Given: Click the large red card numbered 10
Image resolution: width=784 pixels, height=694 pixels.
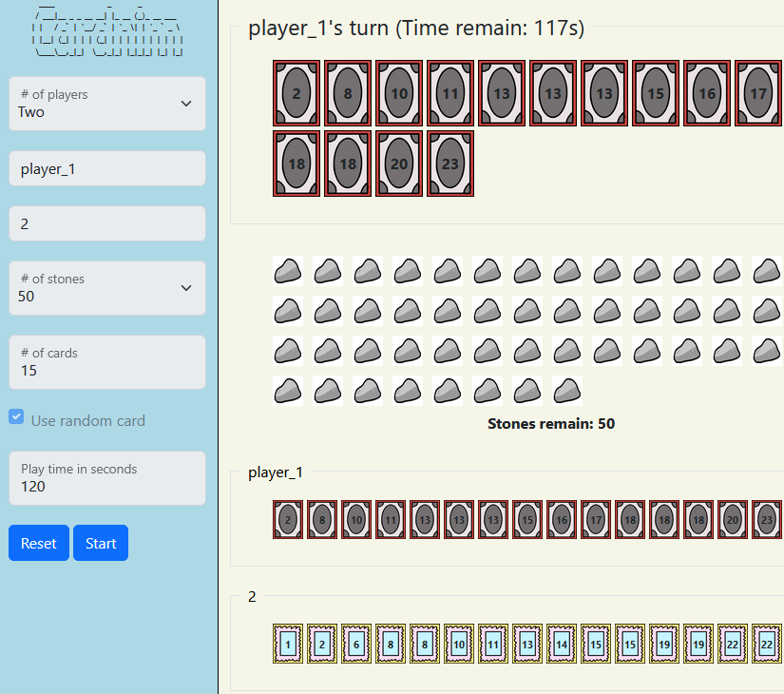Looking at the screenshot, I should [x=399, y=94].
